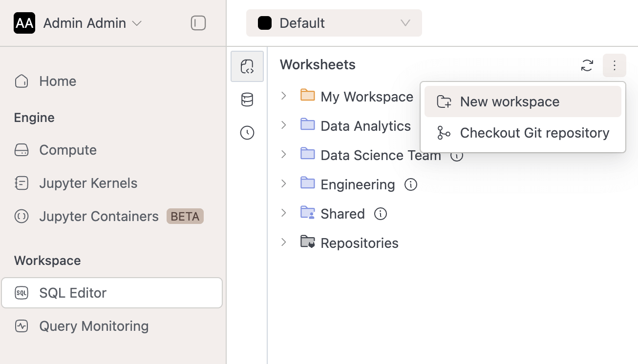Switch to the Worksheets panel tab icon
The image size is (638, 364).
(247, 66)
